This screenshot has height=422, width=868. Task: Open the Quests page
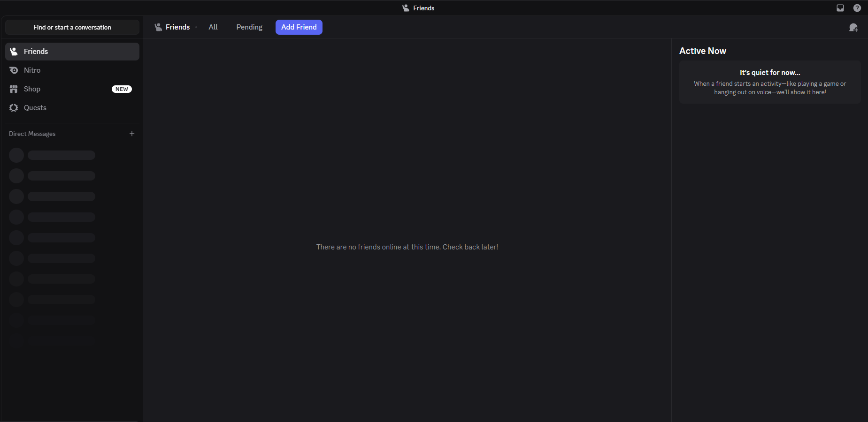[x=34, y=107]
